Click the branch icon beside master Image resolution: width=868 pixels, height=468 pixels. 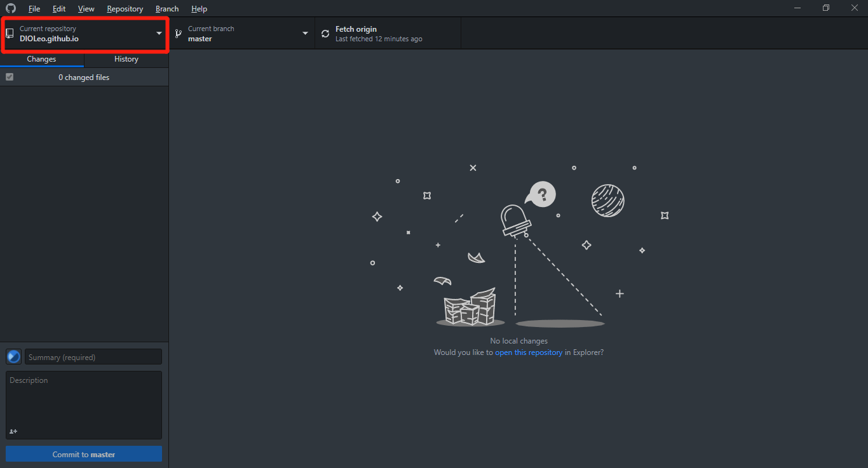click(x=179, y=34)
